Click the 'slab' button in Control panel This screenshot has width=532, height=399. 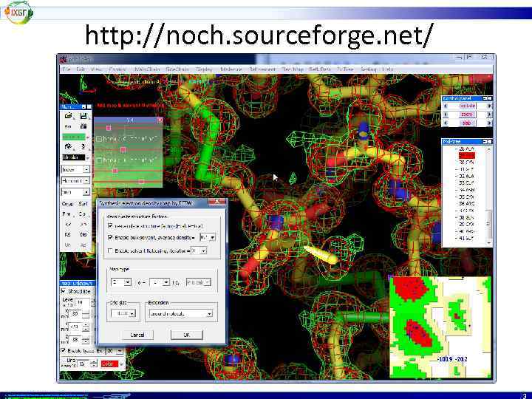click(467, 123)
